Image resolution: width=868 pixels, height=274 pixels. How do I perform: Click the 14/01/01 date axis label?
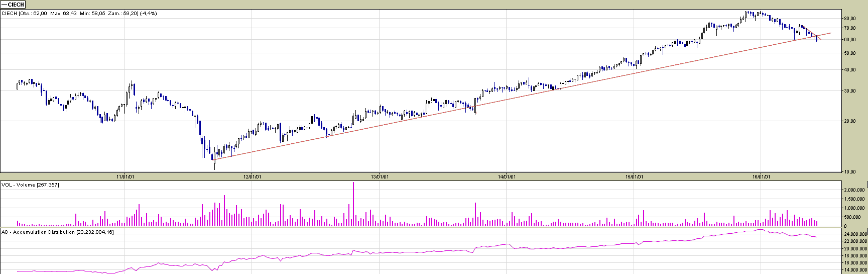[506, 177]
